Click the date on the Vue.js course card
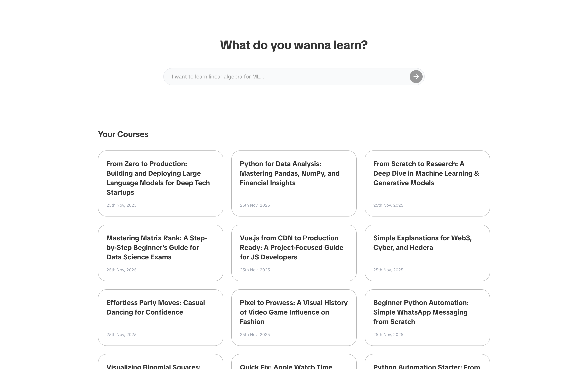 255,270
